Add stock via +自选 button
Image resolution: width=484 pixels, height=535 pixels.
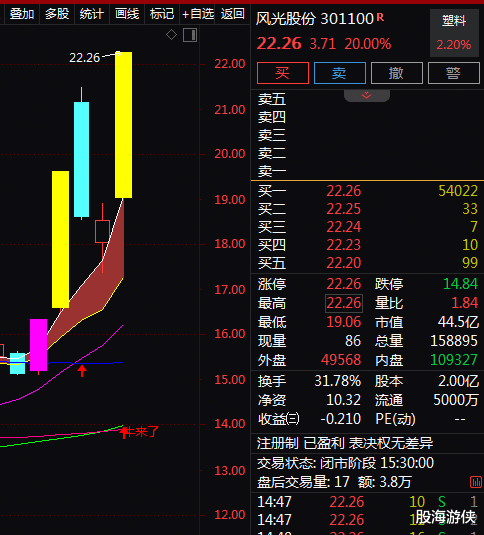(x=197, y=14)
